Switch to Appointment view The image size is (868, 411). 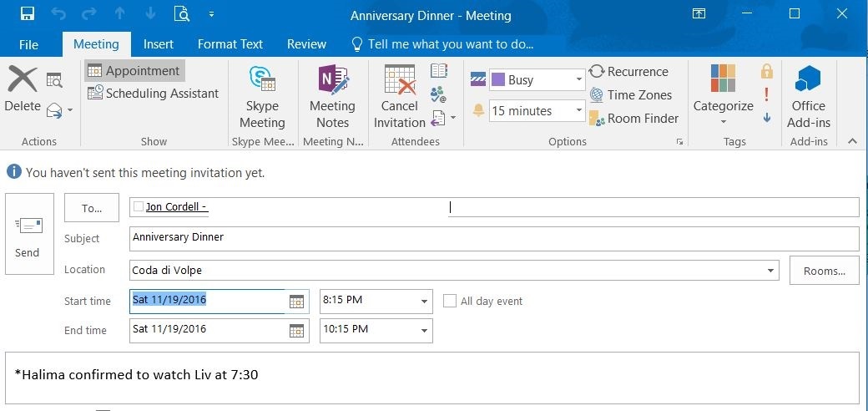134,71
